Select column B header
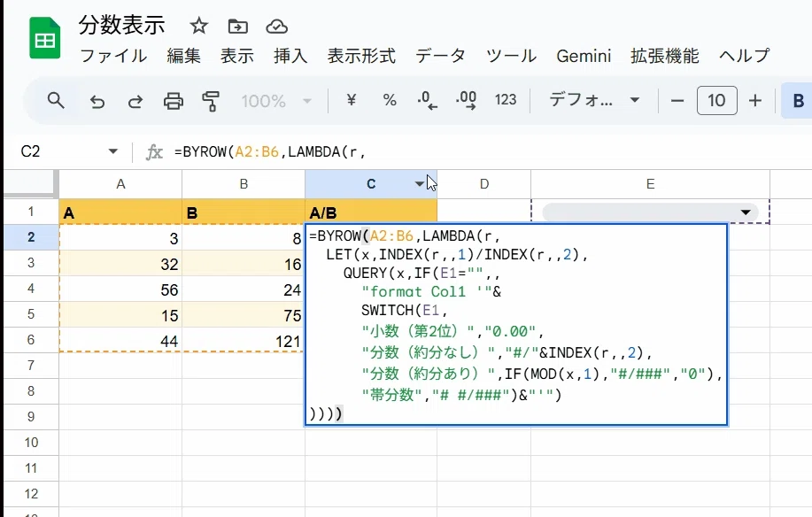The height and width of the screenshot is (517, 812). (244, 184)
